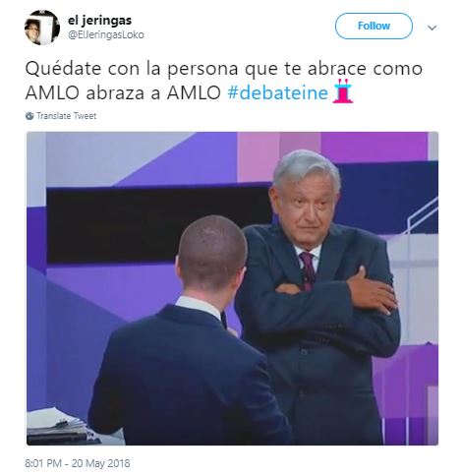Expand the tweet options chevron
The image size is (461, 476).
tap(432, 28)
